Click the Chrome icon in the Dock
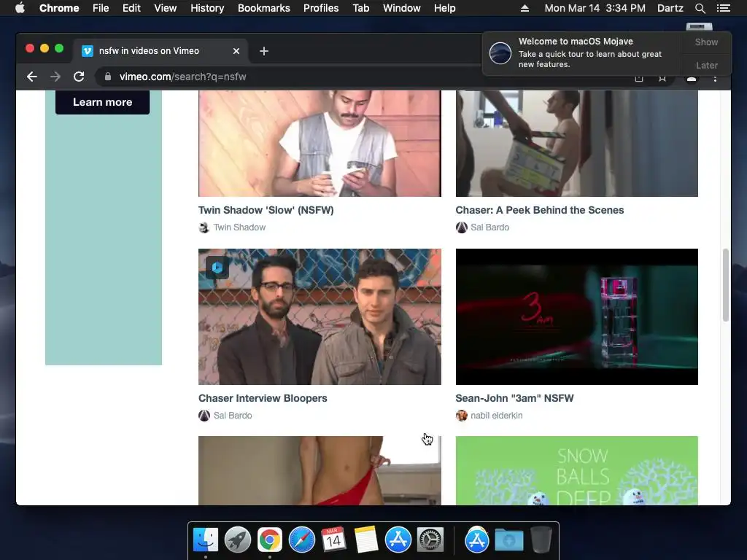 coord(270,540)
